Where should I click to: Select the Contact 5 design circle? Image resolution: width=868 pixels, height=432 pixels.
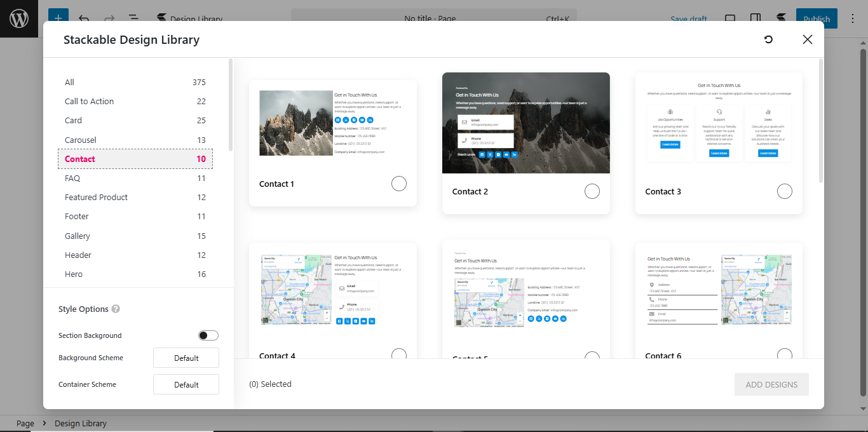tap(592, 355)
